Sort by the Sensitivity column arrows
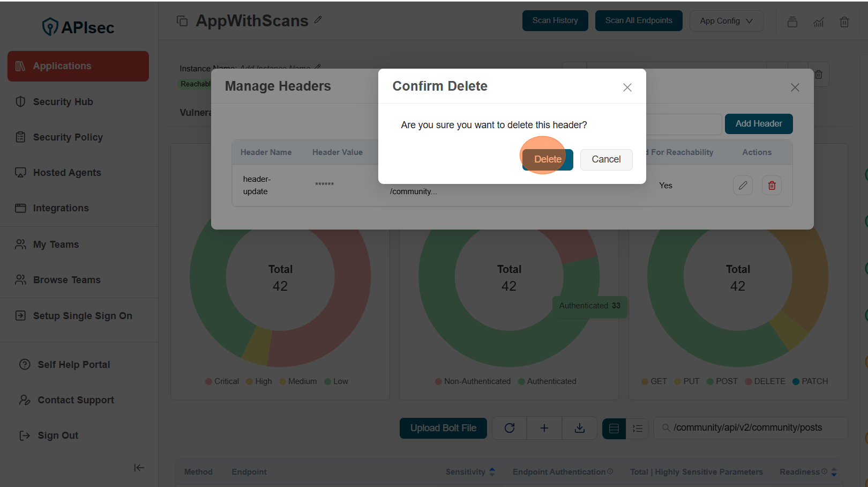 tap(492, 472)
